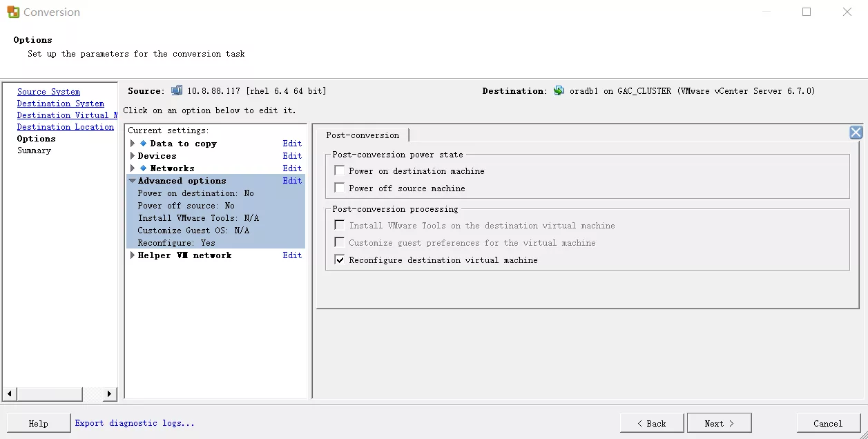Uncheck Reconfigure destination virtual machine
The image size is (868, 439).
point(339,260)
